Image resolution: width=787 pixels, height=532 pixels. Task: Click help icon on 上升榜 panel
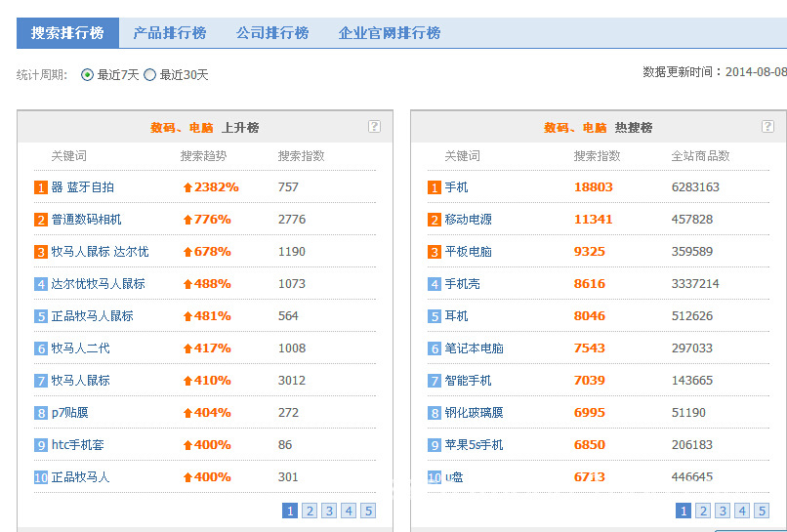(374, 127)
